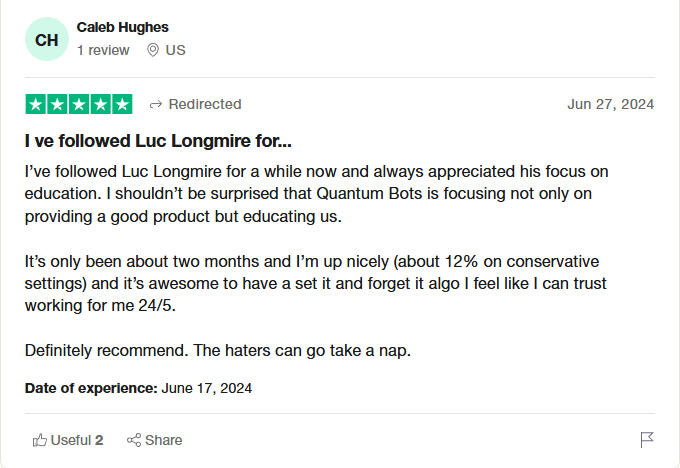680x468 pixels.
Task: Click the fifth green rating star
Action: 122,104
